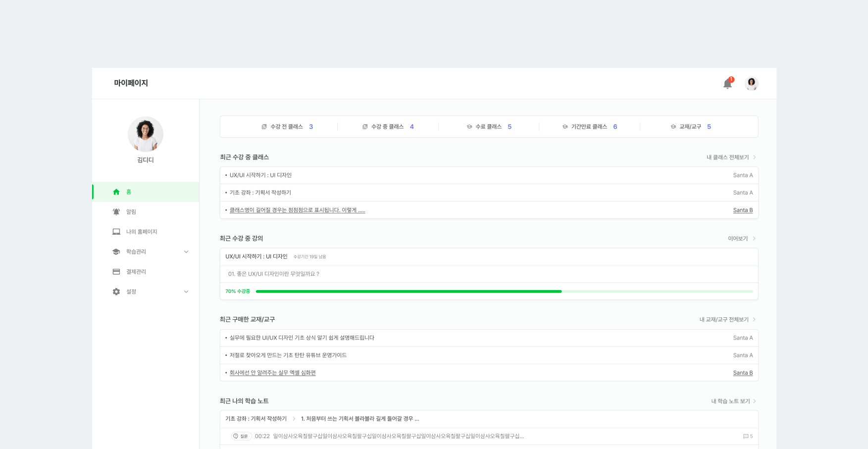868x449 pixels.
Task: Expand the 설정 submenu chevron
Action: tap(186, 292)
